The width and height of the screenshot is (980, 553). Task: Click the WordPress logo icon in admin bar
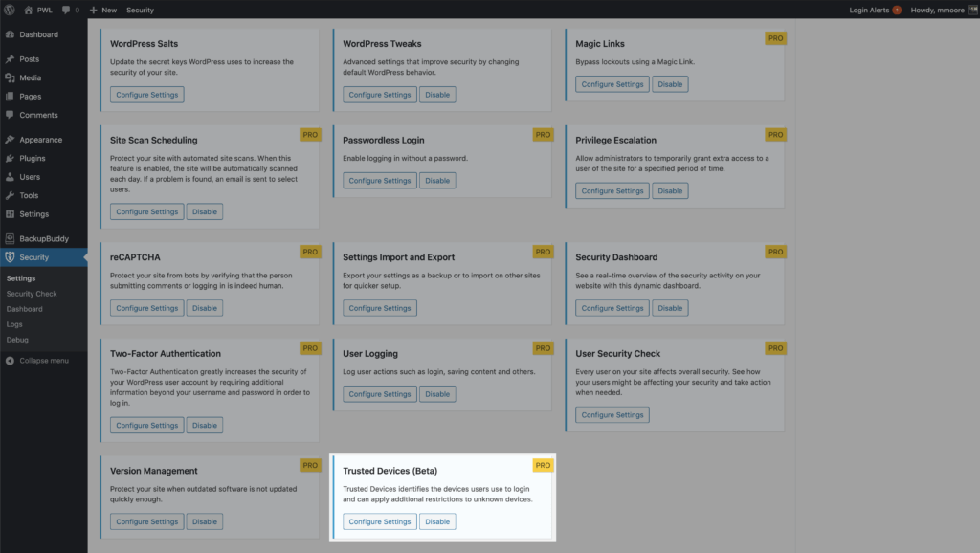click(x=10, y=10)
